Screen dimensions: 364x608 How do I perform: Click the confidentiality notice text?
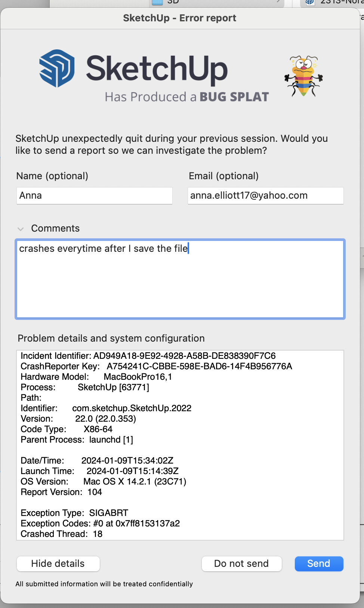click(x=104, y=584)
